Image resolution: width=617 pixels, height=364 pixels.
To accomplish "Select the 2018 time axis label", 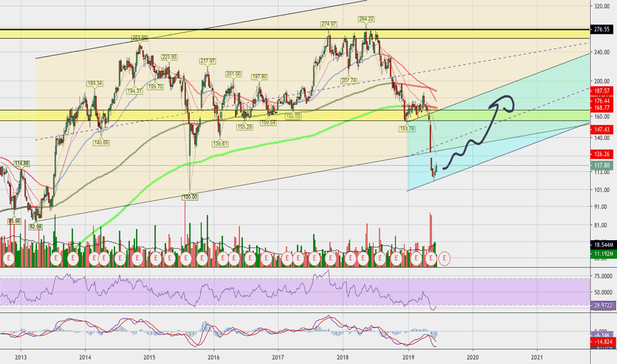I will click(343, 357).
